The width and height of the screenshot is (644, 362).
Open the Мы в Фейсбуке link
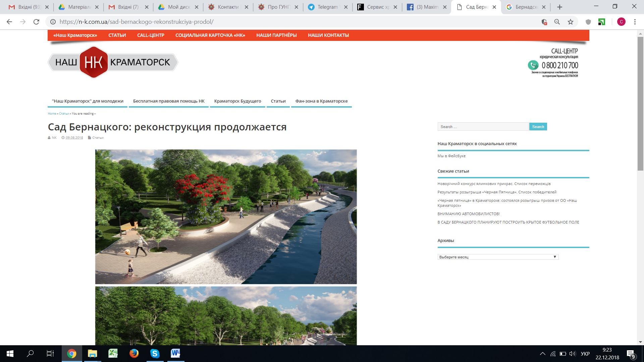pos(451,156)
